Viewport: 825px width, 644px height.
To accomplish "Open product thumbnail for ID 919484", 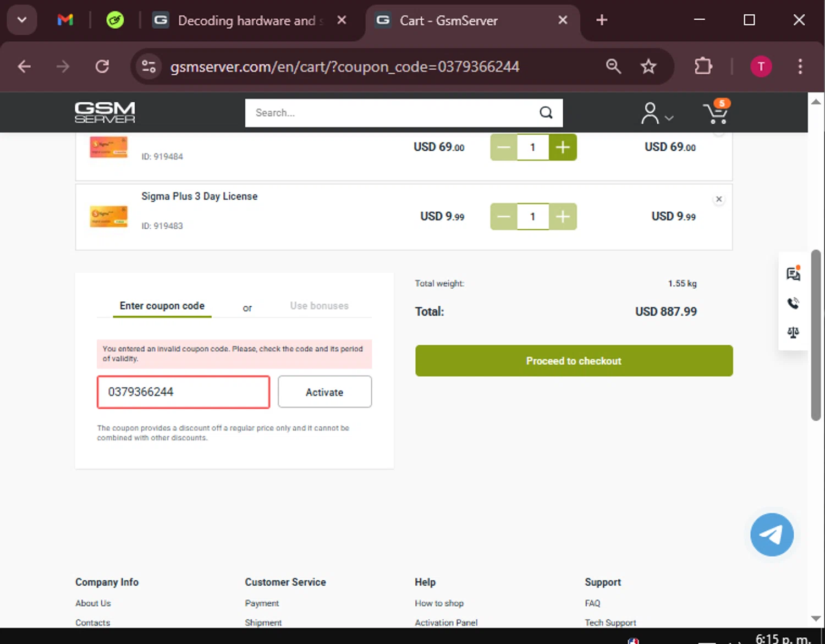I will point(109,147).
